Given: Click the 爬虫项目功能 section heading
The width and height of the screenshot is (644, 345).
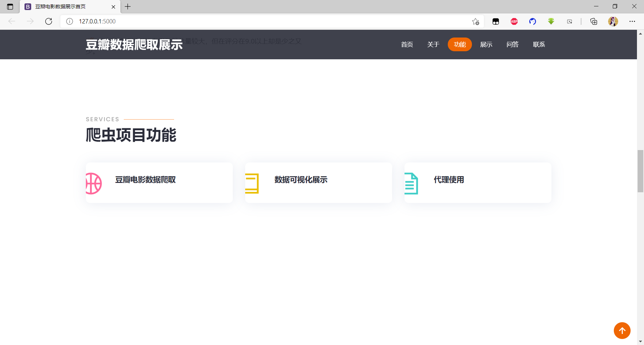Looking at the screenshot, I should pyautogui.click(x=131, y=135).
